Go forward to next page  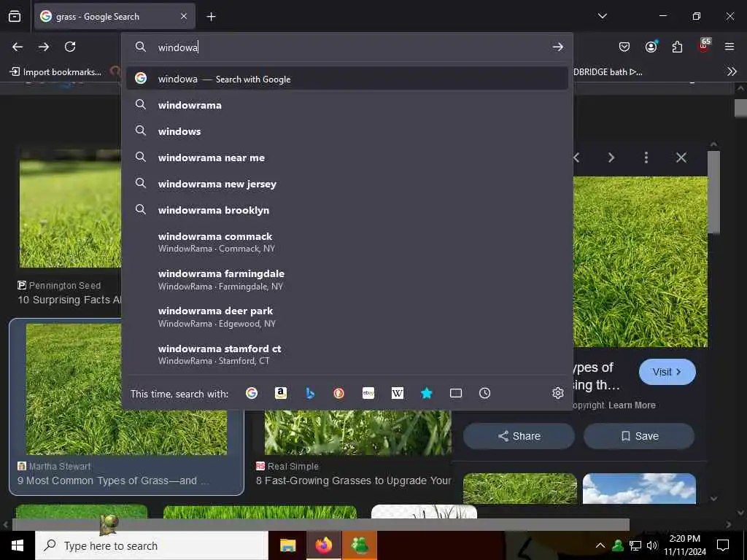[44, 47]
